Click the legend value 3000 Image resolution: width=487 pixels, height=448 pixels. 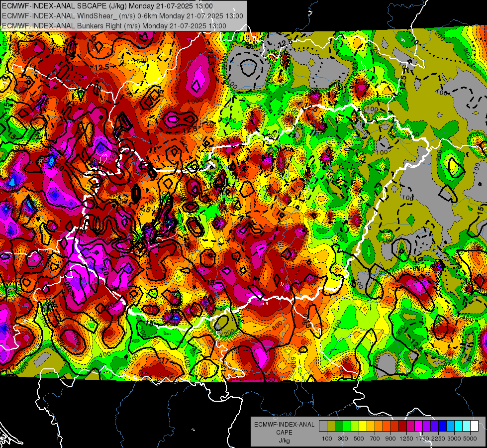[454, 439]
